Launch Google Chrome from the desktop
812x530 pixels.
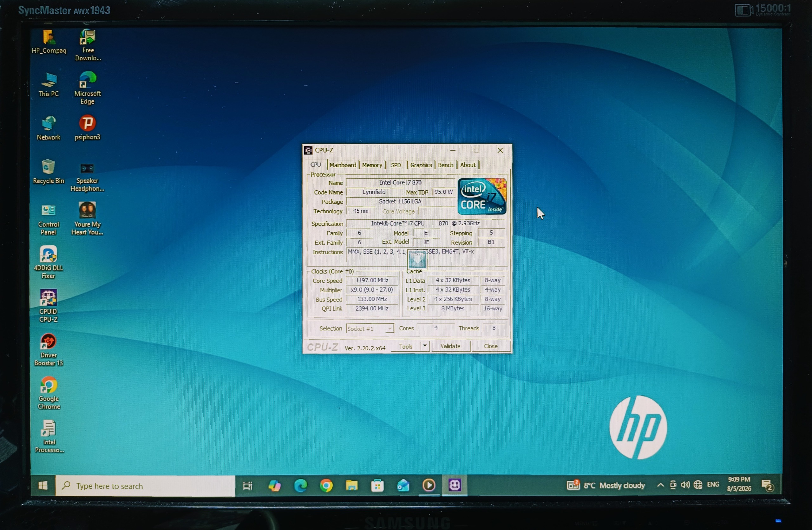point(49,393)
